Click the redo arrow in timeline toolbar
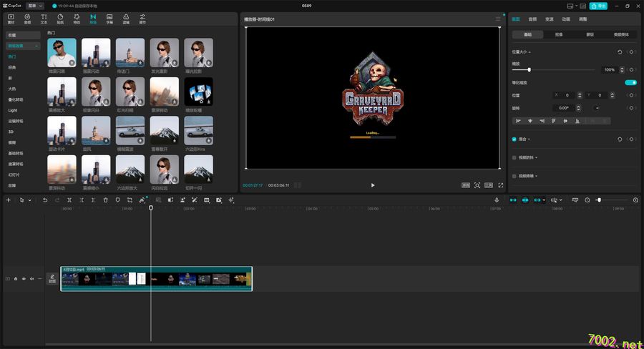 coord(57,200)
